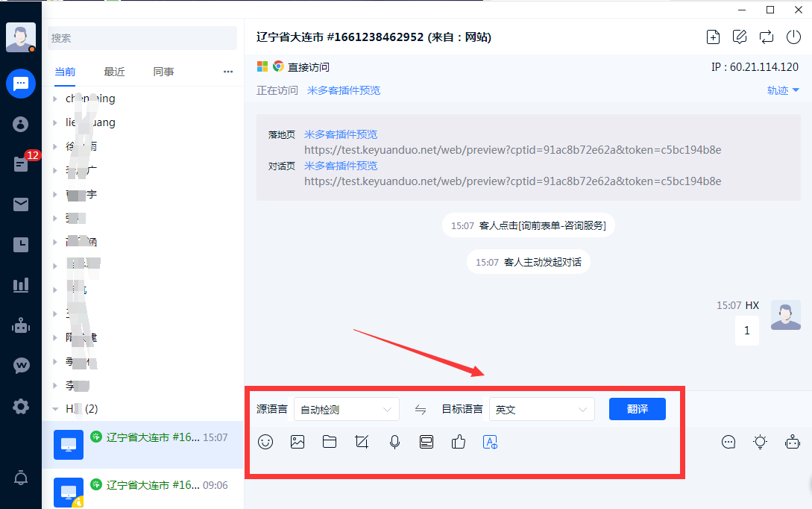Swap source and target languages
The height and width of the screenshot is (509, 812).
click(421, 409)
